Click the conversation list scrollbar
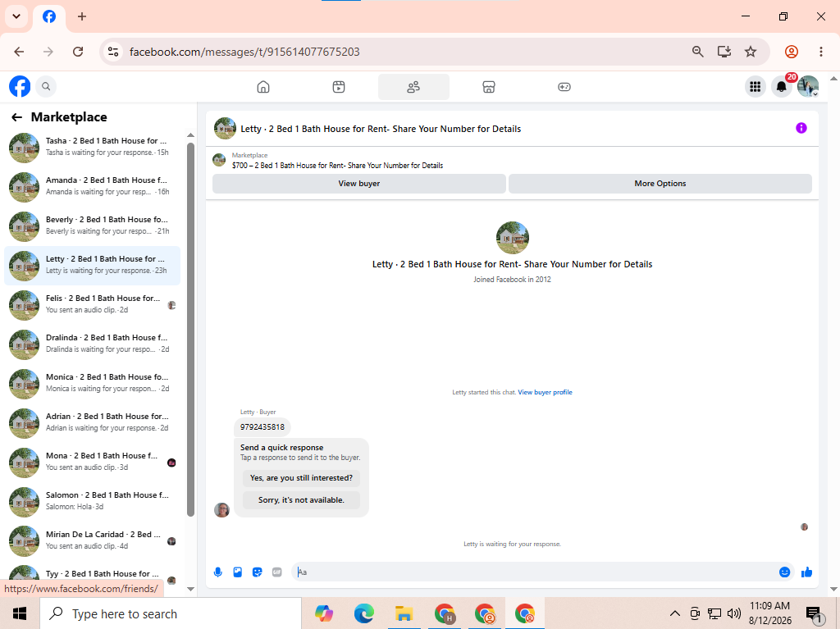 point(190,330)
